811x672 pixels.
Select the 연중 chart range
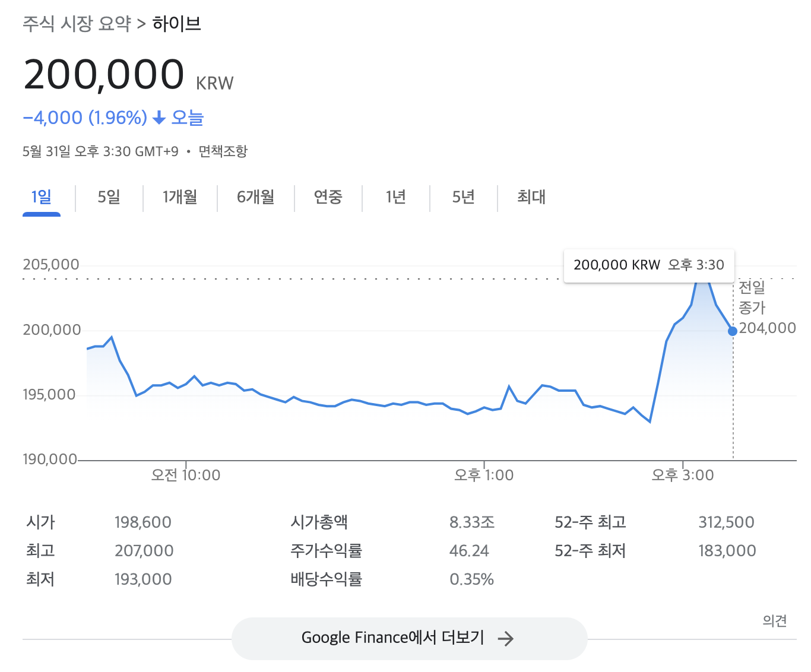click(x=328, y=196)
